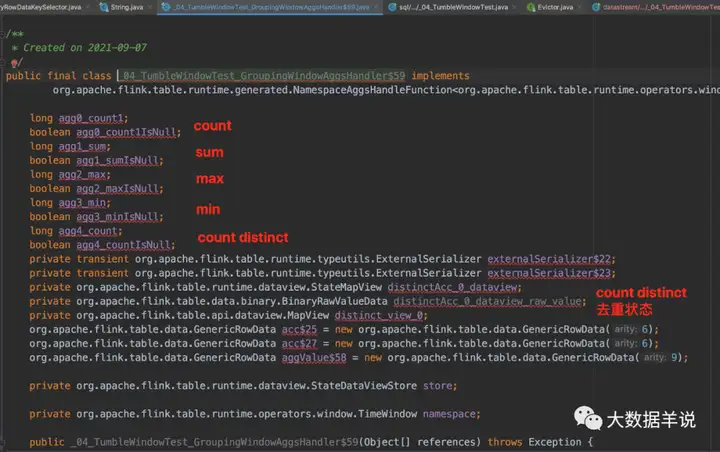Click the NamespaceAggsHandleFunction interface reference
This screenshot has height=452, width=720.
[x=372, y=90]
